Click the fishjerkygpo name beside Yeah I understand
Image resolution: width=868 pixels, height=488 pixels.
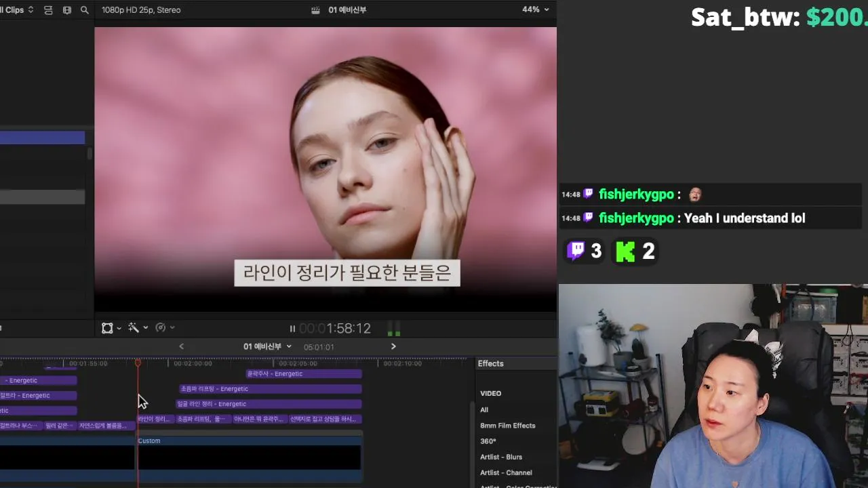click(636, 218)
